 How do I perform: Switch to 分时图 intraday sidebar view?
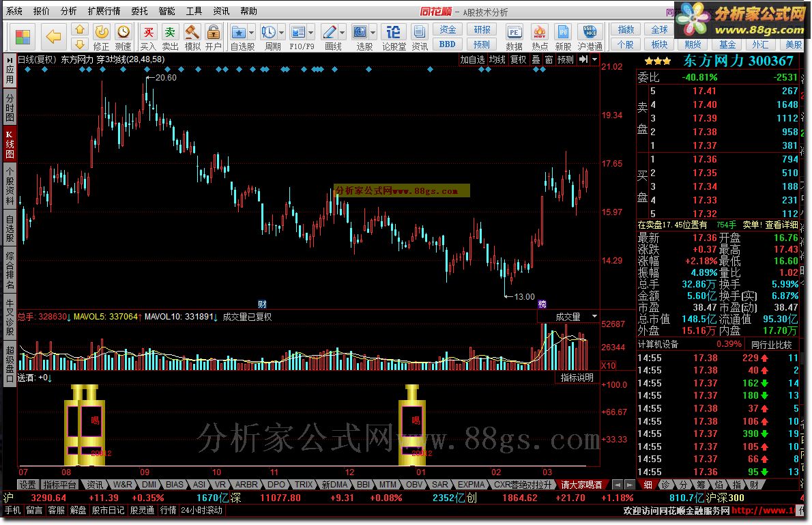click(10, 106)
